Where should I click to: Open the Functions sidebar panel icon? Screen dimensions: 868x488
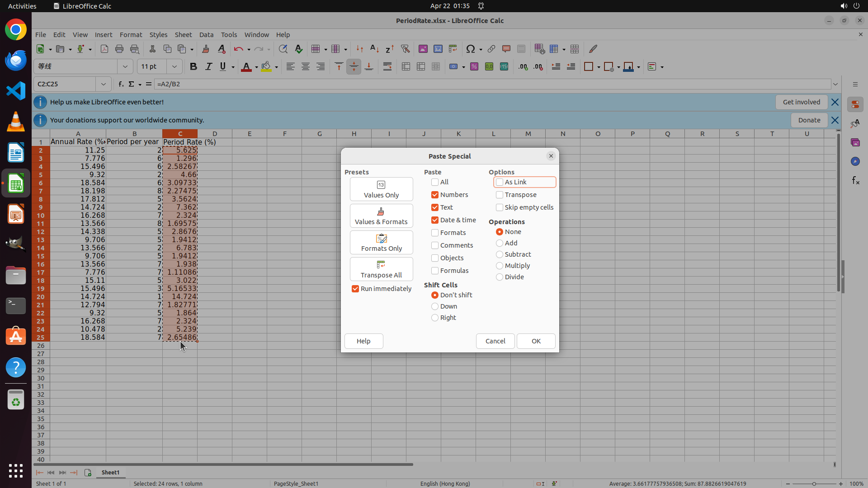[855, 181]
